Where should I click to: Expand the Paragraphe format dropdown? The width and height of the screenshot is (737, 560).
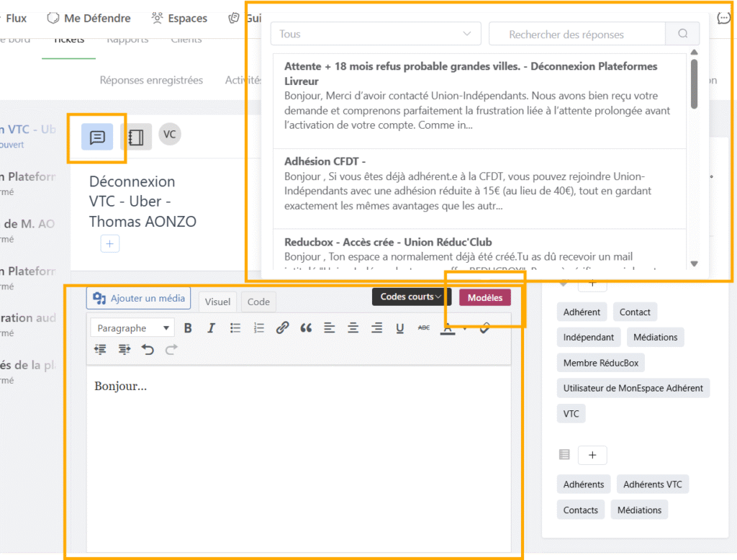click(x=132, y=328)
